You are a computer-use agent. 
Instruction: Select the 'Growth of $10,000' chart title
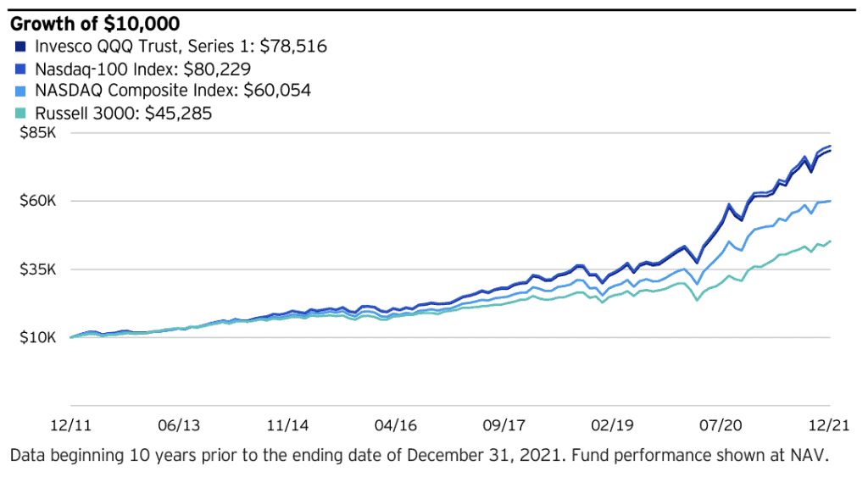click(95, 24)
